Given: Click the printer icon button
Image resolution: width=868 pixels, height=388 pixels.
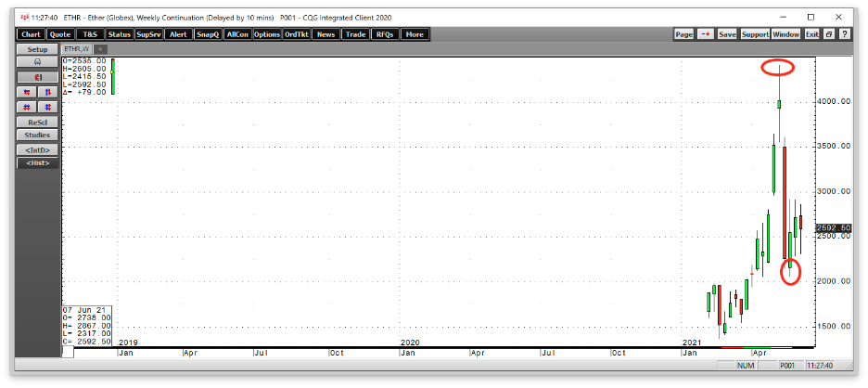Looking at the screenshot, I should (x=37, y=61).
